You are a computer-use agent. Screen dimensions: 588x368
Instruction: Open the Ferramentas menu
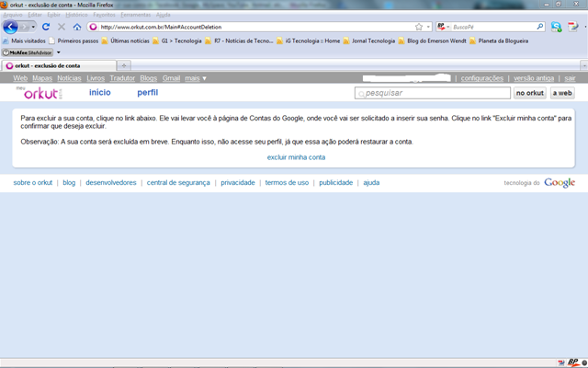coord(135,15)
